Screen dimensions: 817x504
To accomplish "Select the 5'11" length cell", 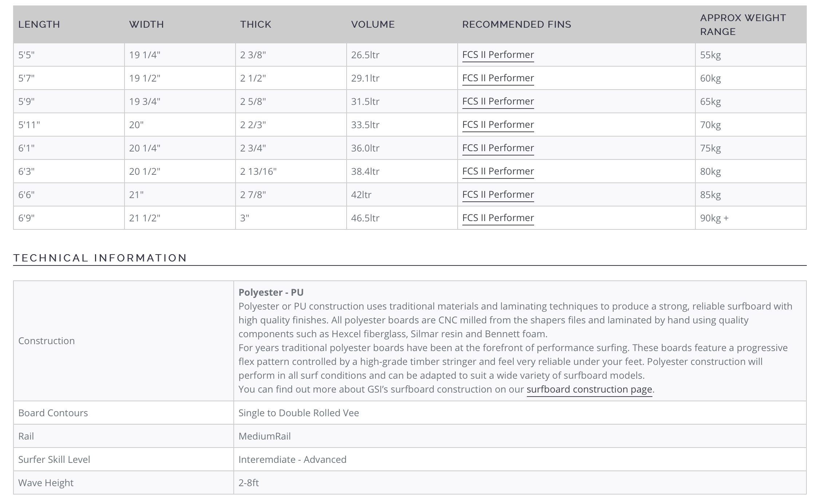I will (69, 125).
